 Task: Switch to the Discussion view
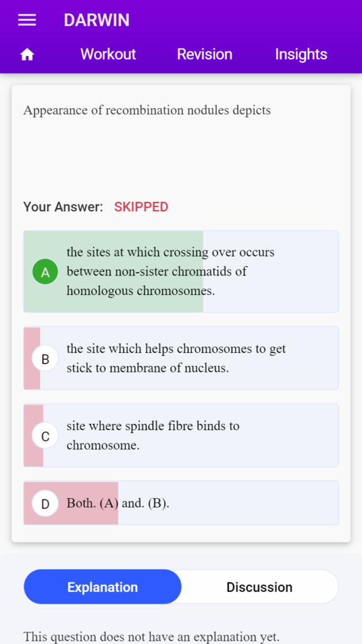[x=260, y=587]
